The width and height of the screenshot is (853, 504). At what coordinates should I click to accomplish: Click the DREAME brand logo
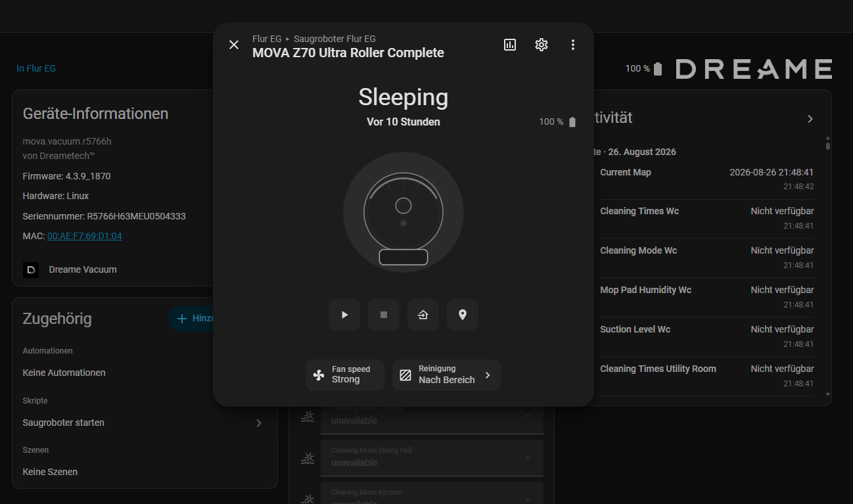754,69
